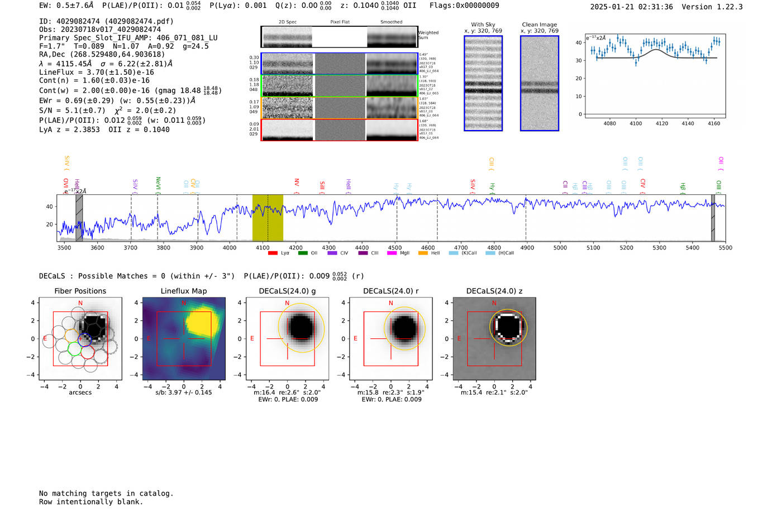Open the DECaLS(24.0) z band image
This screenshot has height=532, width=782.
tap(494, 339)
